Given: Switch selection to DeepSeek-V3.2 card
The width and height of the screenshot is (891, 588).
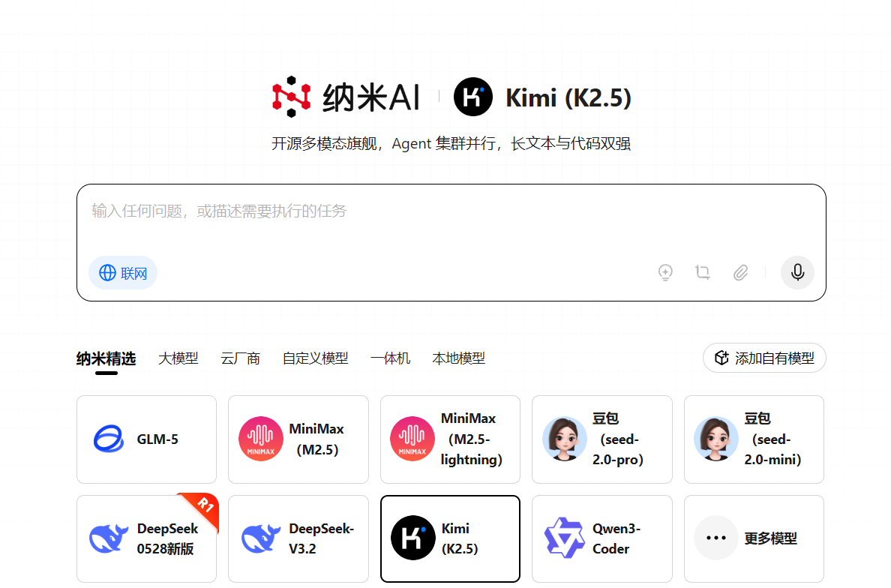Looking at the screenshot, I should click(x=298, y=538).
